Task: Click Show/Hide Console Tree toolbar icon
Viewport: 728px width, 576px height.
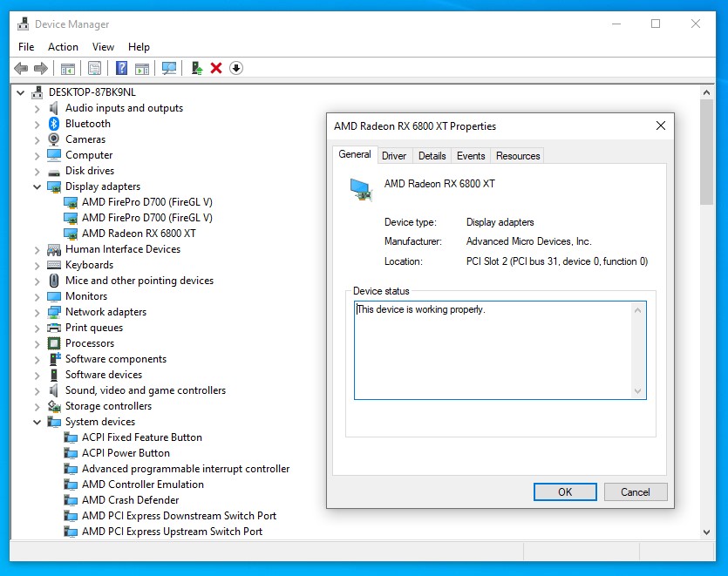Action: [x=68, y=68]
